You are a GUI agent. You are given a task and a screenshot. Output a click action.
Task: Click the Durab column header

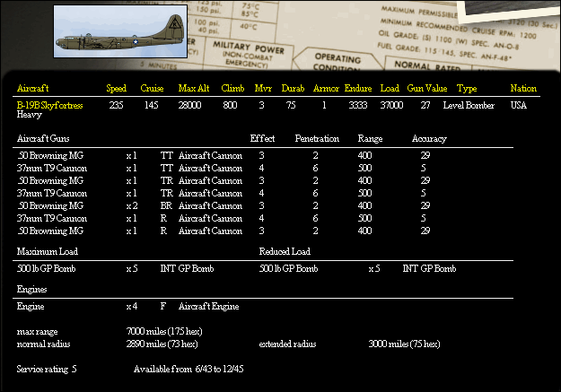[x=293, y=88]
